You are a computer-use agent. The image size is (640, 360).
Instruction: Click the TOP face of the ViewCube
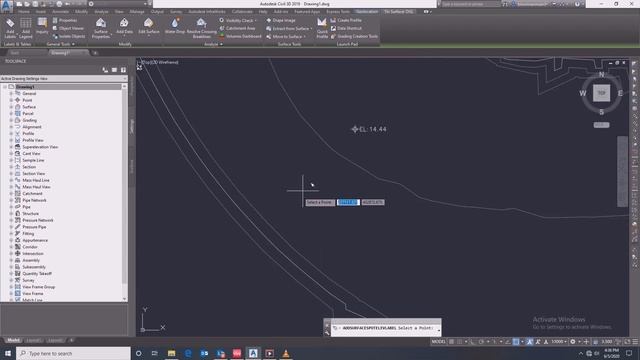tap(601, 93)
